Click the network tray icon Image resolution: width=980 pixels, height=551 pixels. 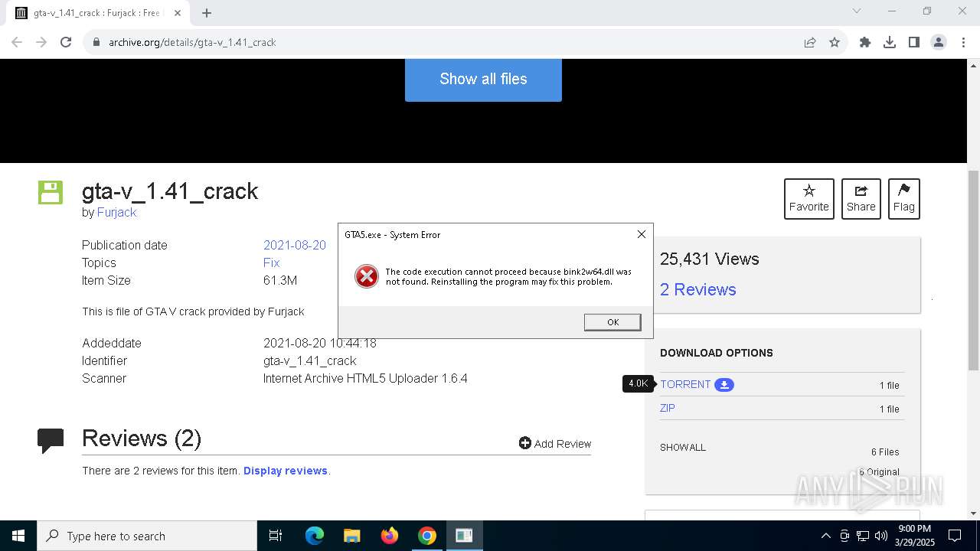863,536
